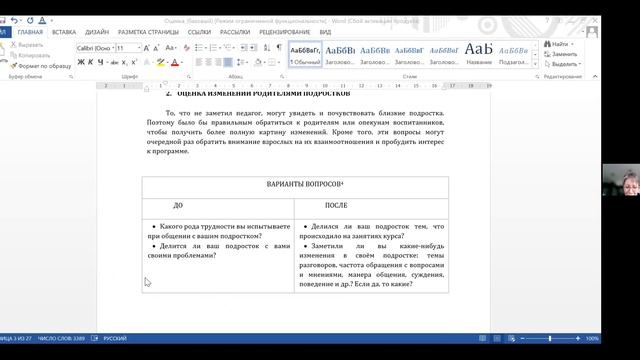This screenshot has height=360, width=640.
Task: Click the shading paint bucket
Action: [258, 62]
